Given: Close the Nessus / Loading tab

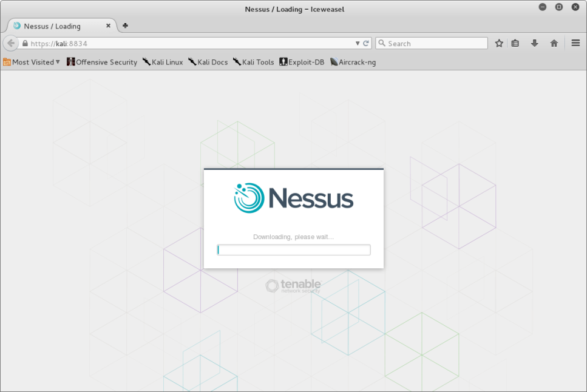Looking at the screenshot, I should [x=108, y=25].
